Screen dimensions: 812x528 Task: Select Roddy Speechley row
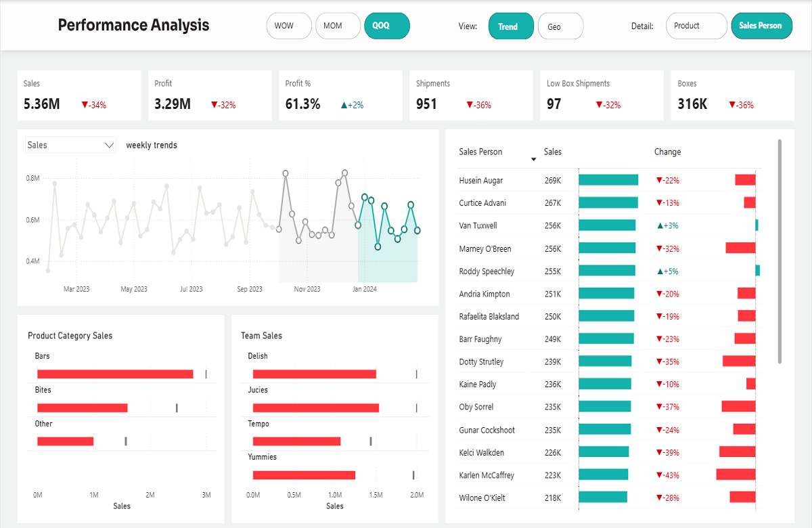tap(609, 271)
